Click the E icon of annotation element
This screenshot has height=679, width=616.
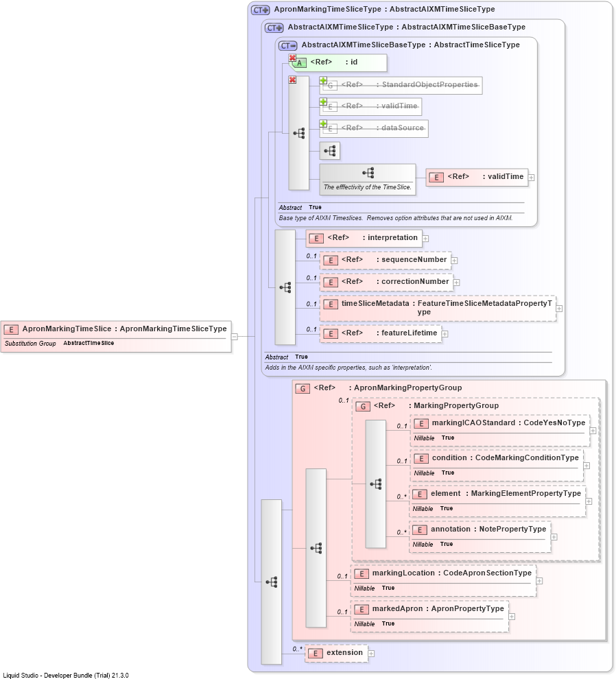point(420,530)
